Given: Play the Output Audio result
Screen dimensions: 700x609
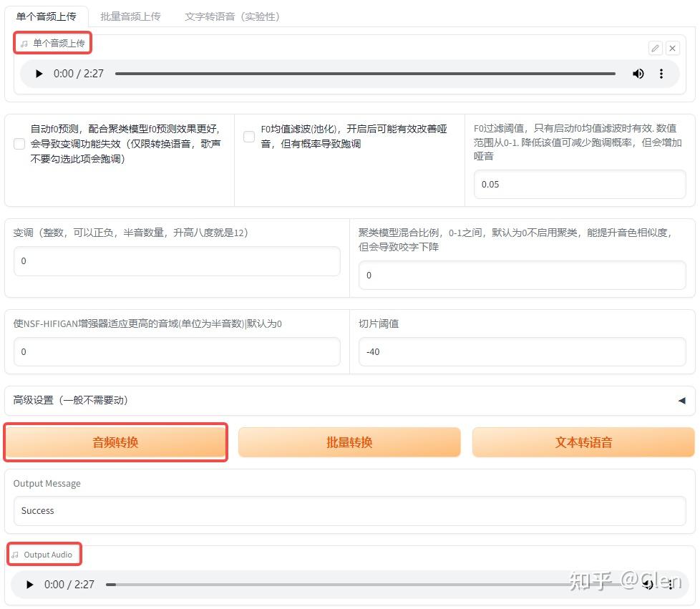Looking at the screenshot, I should point(29,585).
